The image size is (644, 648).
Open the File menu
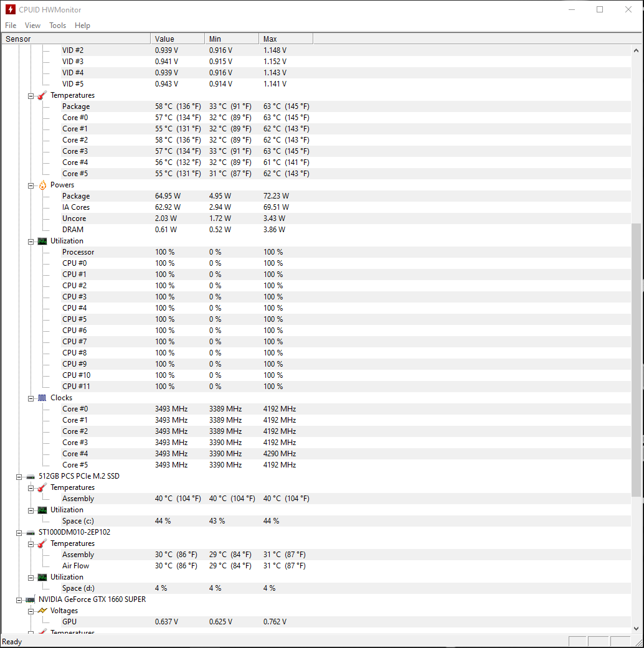[11, 26]
